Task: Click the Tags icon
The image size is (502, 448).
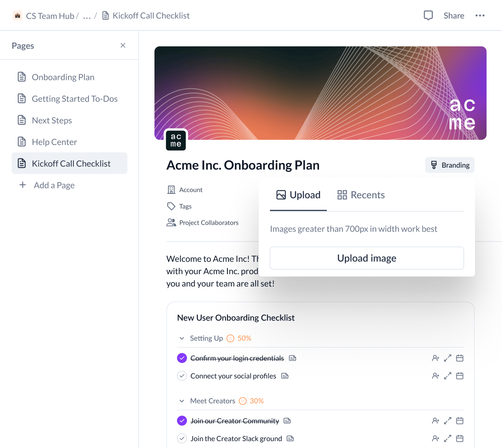Action: click(171, 206)
